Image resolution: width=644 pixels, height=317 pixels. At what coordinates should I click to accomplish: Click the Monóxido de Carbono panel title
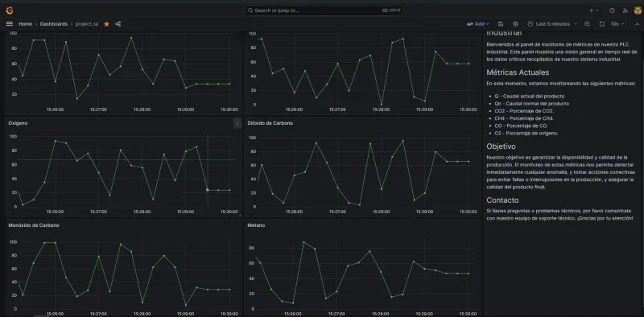[x=34, y=225]
